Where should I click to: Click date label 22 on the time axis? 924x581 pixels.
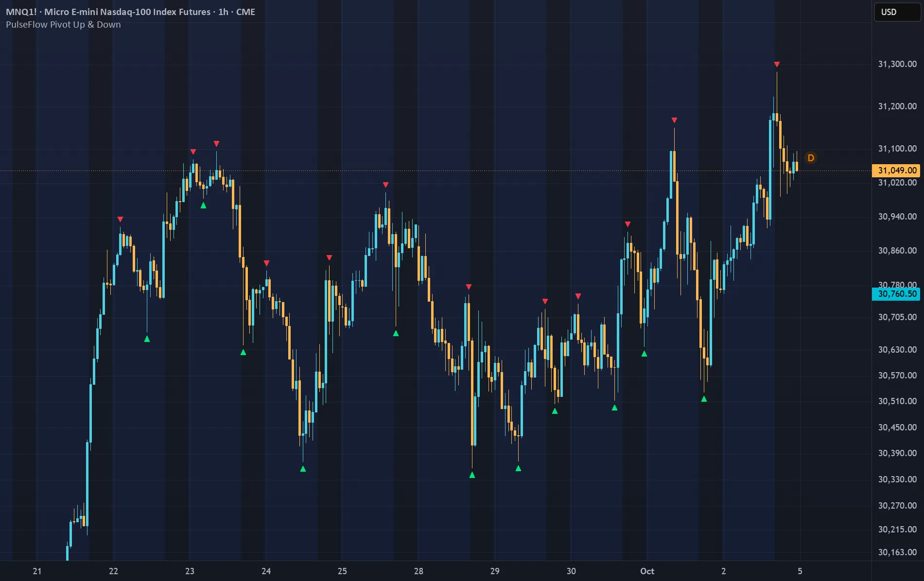113,571
